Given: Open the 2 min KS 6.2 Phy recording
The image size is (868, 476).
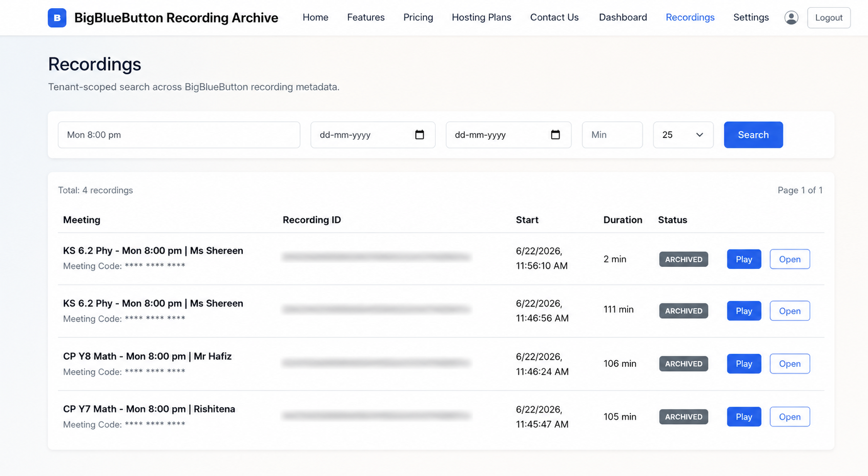Looking at the screenshot, I should coord(790,259).
